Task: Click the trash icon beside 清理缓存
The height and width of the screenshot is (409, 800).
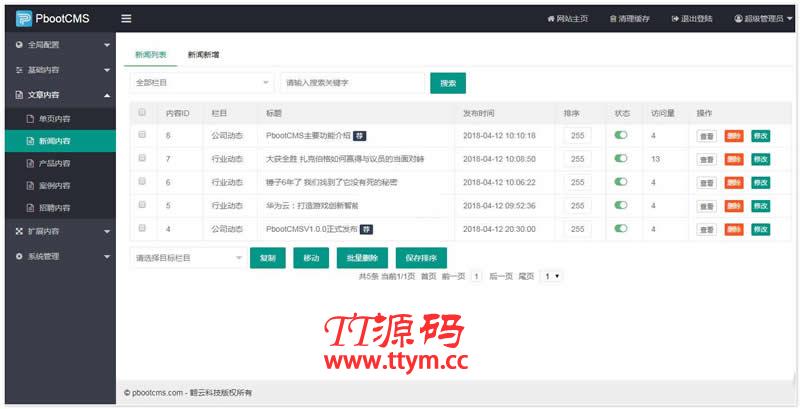Action: 613,19
